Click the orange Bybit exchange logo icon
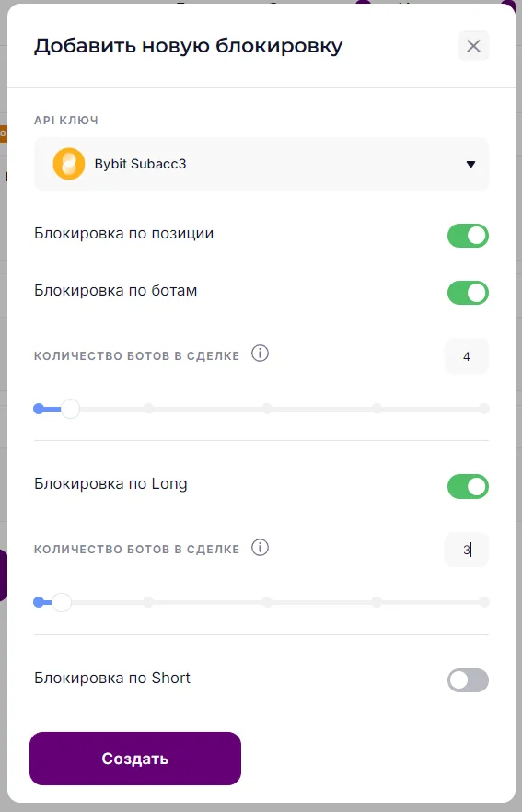Image resolution: width=522 pixels, height=812 pixels. pos(69,164)
